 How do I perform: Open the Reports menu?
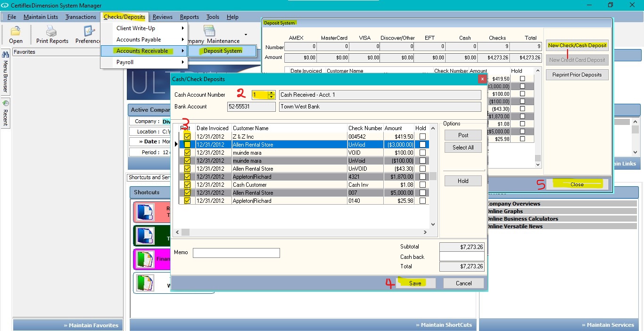pyautogui.click(x=190, y=17)
